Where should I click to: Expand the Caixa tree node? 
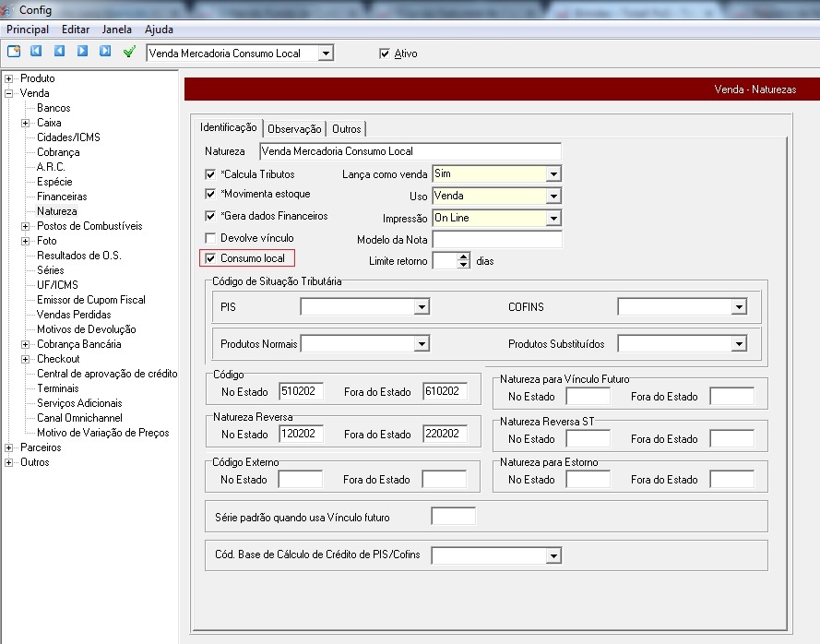(25, 123)
